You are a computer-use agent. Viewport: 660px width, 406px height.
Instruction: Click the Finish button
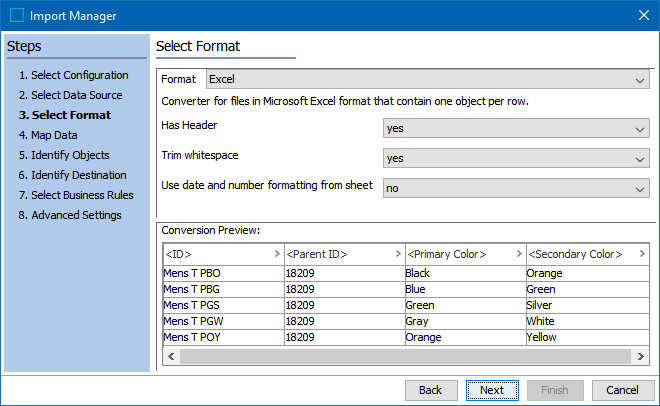[x=555, y=390]
